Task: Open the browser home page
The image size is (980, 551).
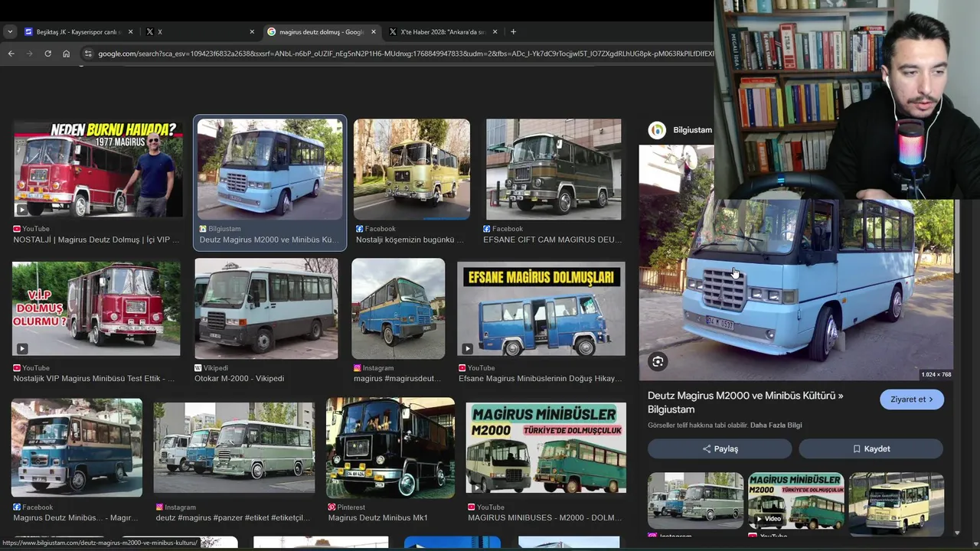Action: pyautogui.click(x=66, y=54)
